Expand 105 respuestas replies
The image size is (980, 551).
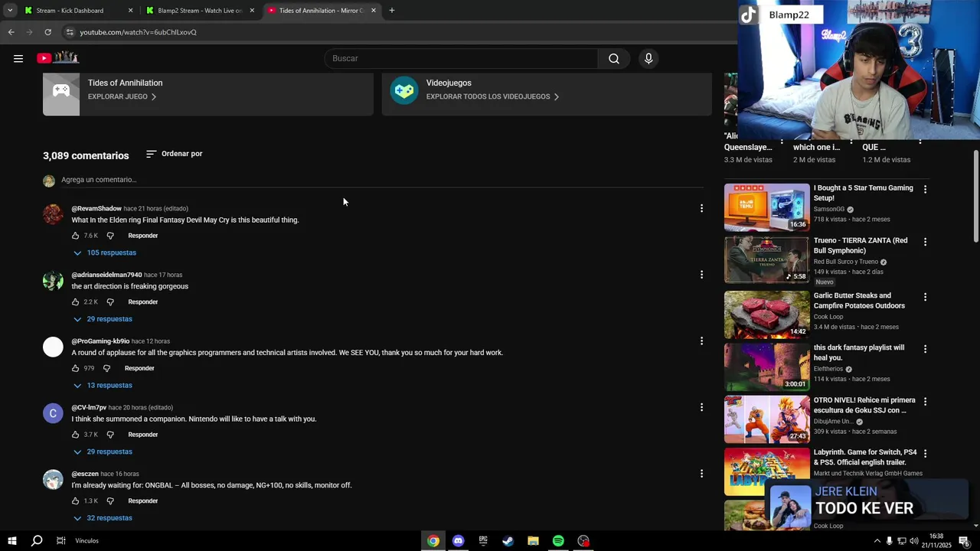pos(105,253)
